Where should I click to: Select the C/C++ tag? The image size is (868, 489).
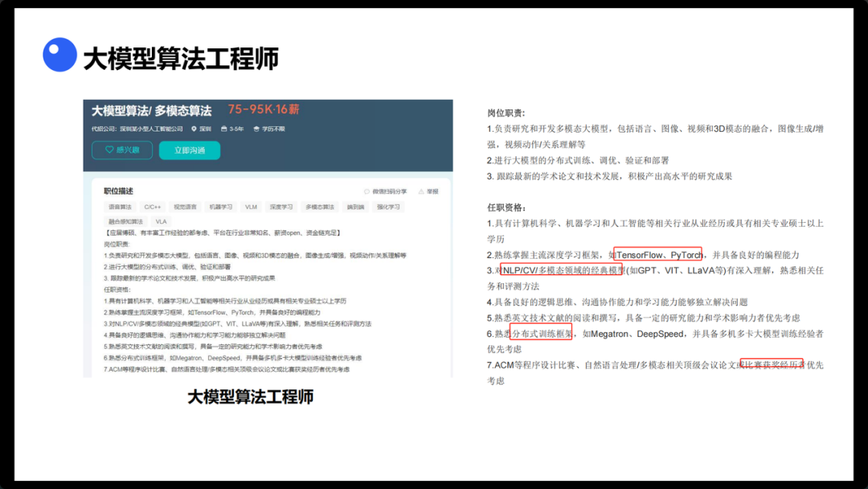coord(152,208)
